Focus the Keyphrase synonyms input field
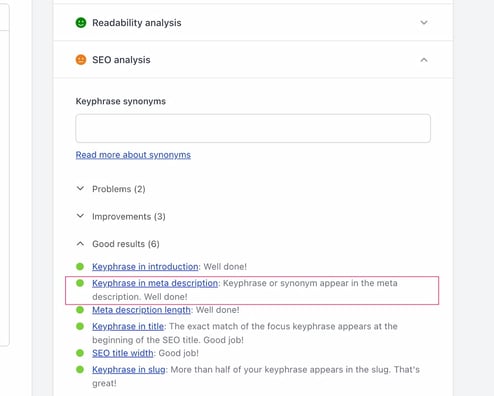494x396 pixels. point(253,128)
